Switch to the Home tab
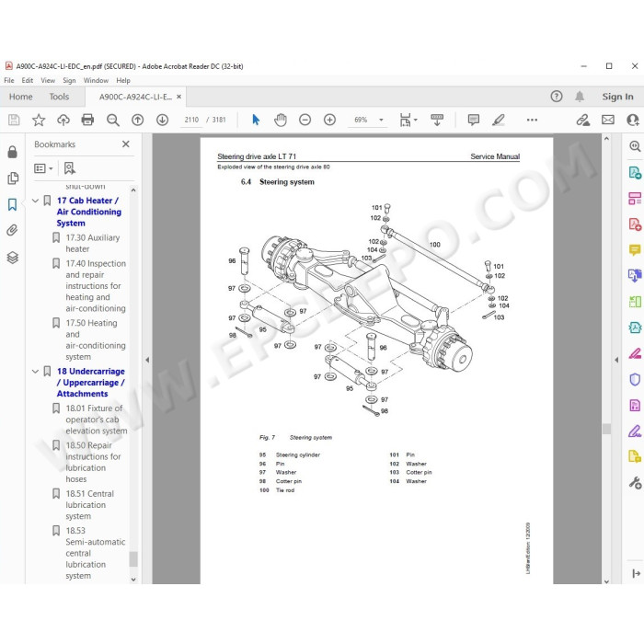This screenshot has height=644, width=644. coord(21,97)
